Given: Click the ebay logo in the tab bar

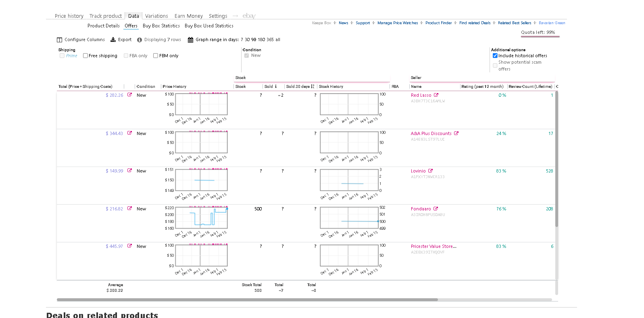Looking at the screenshot, I should (x=249, y=16).
